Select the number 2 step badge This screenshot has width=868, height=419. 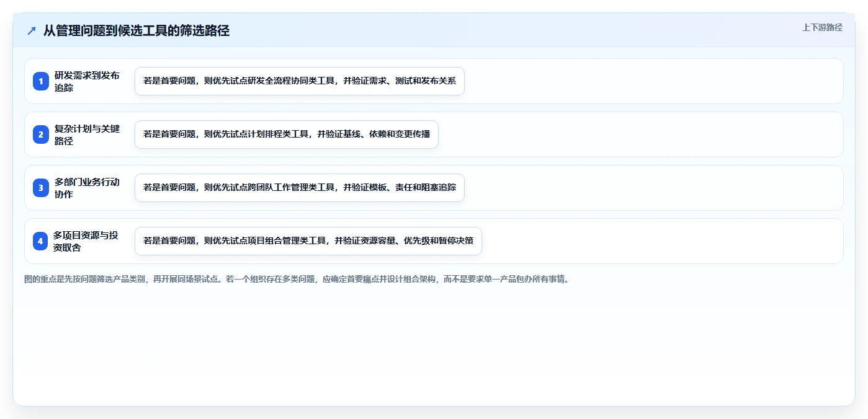click(x=41, y=135)
